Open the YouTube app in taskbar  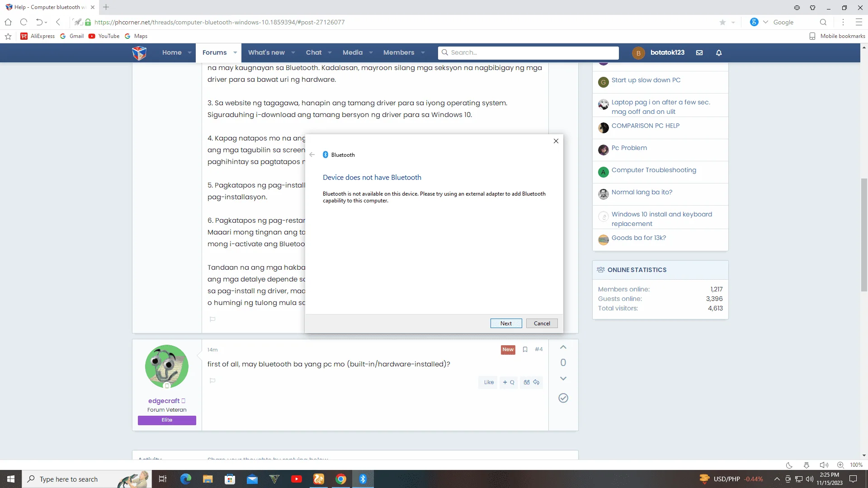(x=297, y=479)
